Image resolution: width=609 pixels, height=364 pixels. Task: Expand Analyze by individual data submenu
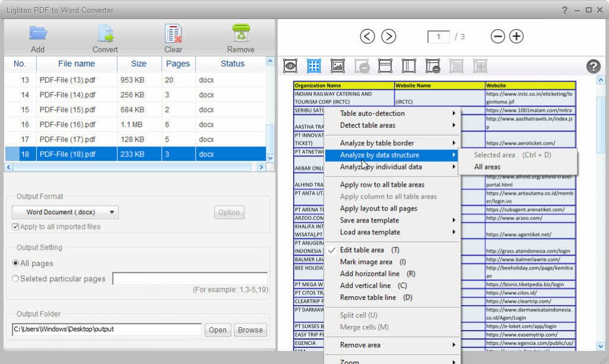click(393, 167)
